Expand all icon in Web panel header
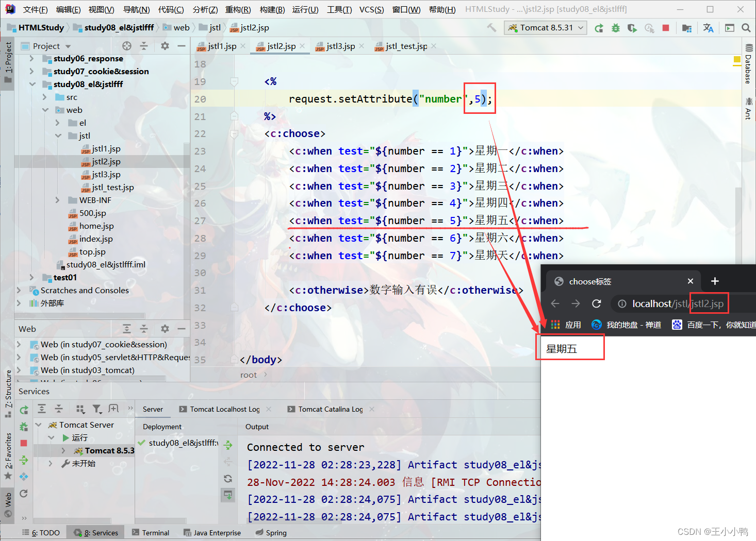This screenshot has width=756, height=541. point(127,329)
